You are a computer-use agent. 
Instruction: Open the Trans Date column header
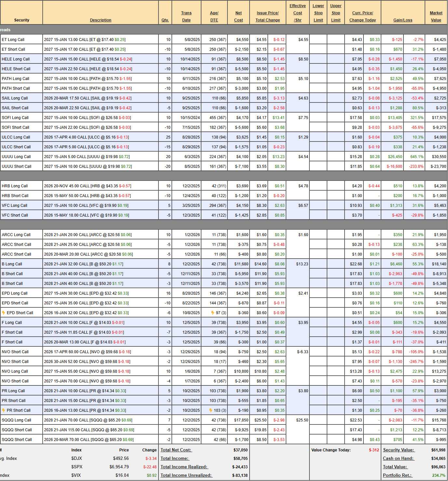(186, 17)
